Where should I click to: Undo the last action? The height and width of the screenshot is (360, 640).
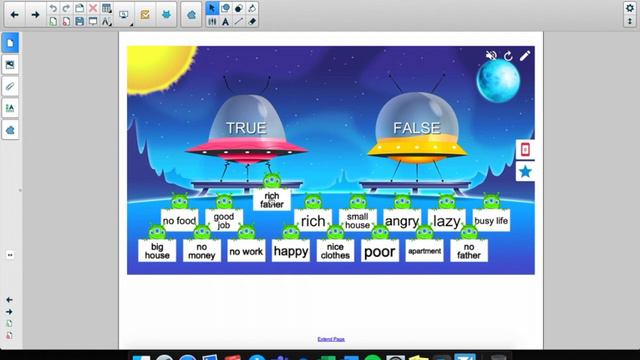coord(53,8)
